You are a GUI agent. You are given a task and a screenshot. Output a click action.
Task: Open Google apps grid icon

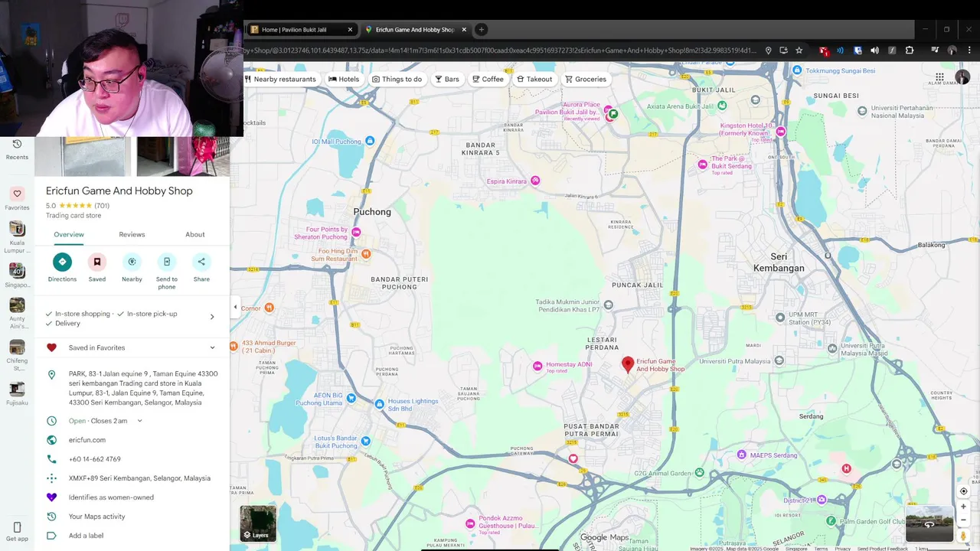tap(939, 77)
